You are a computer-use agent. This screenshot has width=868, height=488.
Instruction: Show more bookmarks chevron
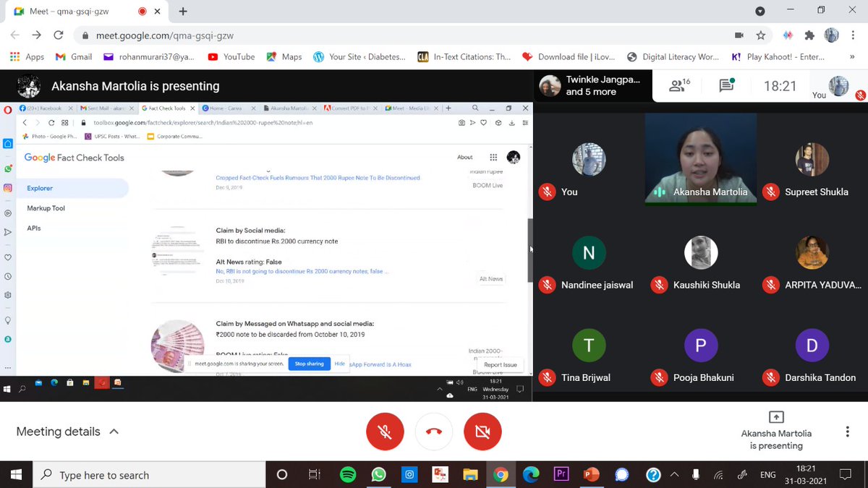[x=851, y=56]
